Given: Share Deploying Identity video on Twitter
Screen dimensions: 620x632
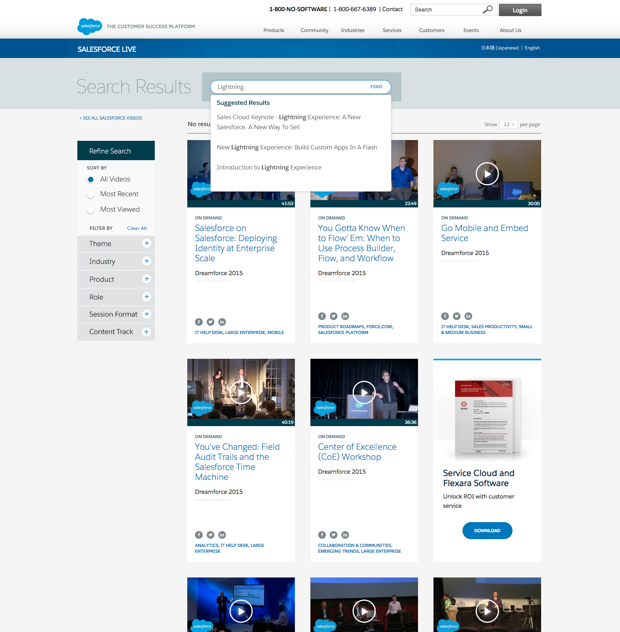Looking at the screenshot, I should pos(210,322).
